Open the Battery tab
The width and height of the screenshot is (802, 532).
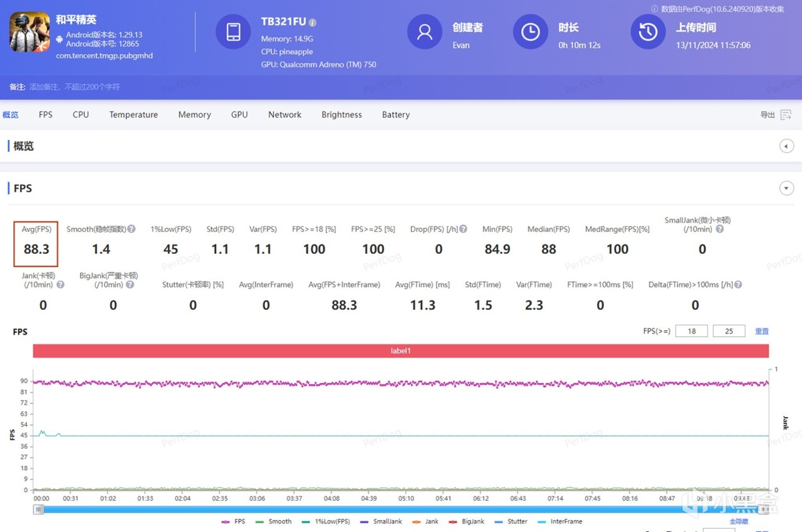tap(395, 115)
